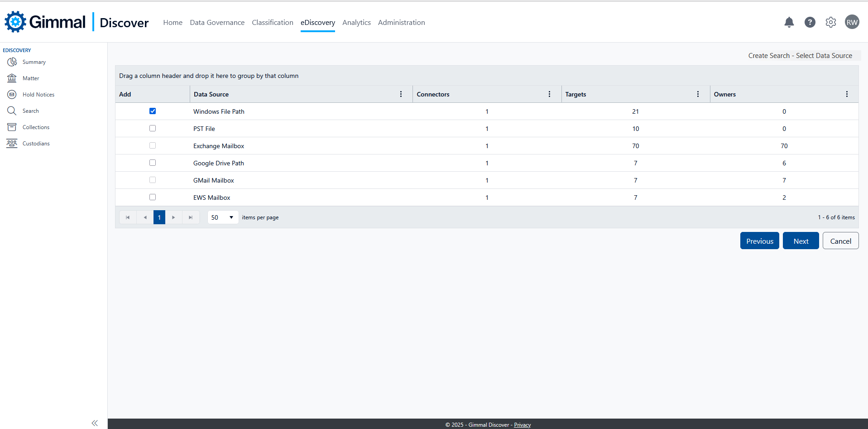Click the Next button
868x429 pixels.
pyautogui.click(x=801, y=241)
